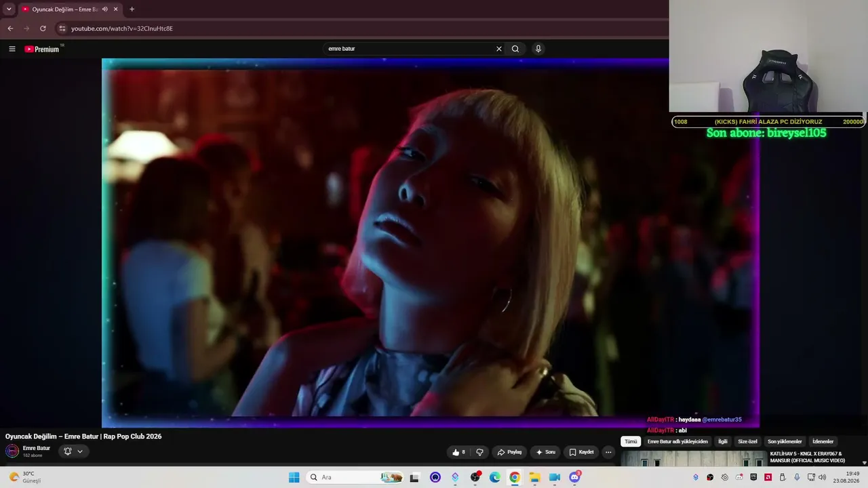The image size is (868, 488).
Task: Expand the subscription options chevron
Action: coord(80,451)
